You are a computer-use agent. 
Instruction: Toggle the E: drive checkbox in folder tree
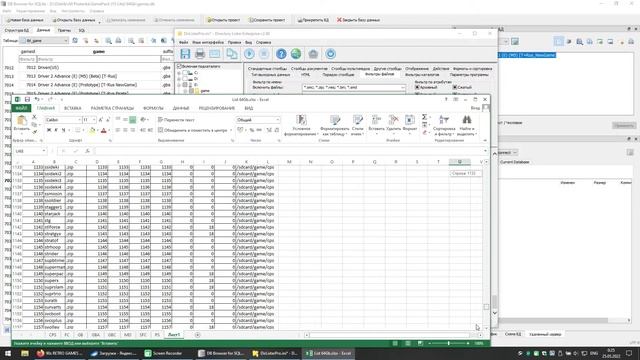[x=184, y=85]
